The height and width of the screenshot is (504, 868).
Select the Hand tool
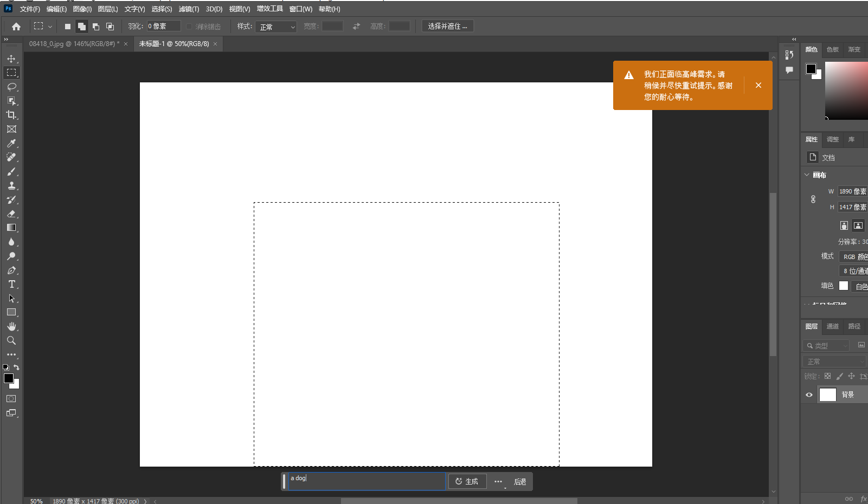click(x=11, y=326)
